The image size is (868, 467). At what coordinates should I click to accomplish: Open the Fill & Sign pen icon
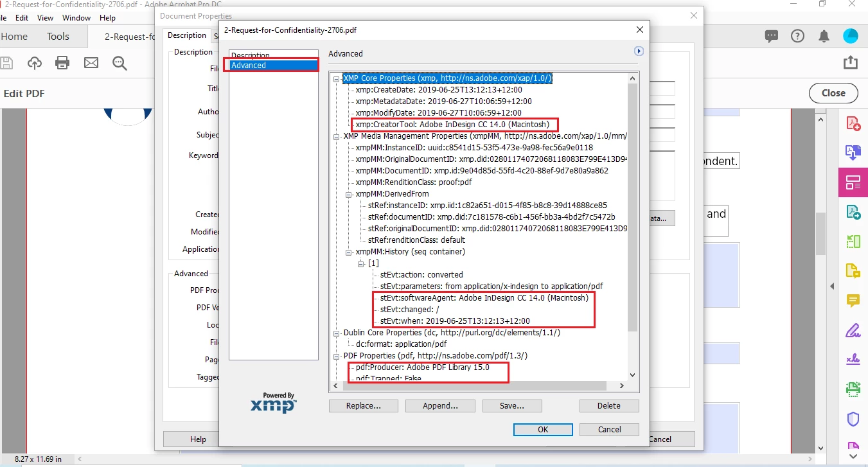[853, 331]
